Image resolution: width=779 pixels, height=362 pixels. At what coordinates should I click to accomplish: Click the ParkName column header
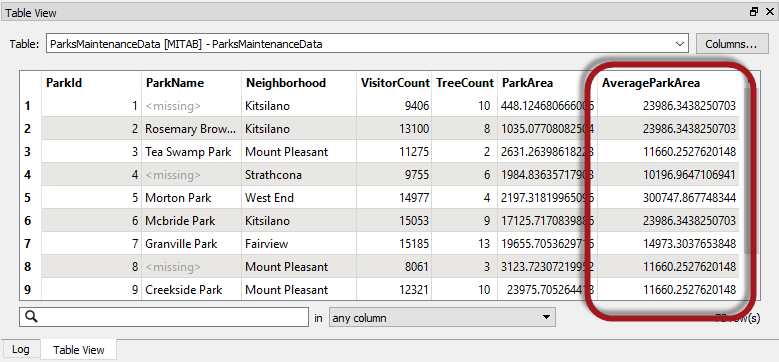191,83
